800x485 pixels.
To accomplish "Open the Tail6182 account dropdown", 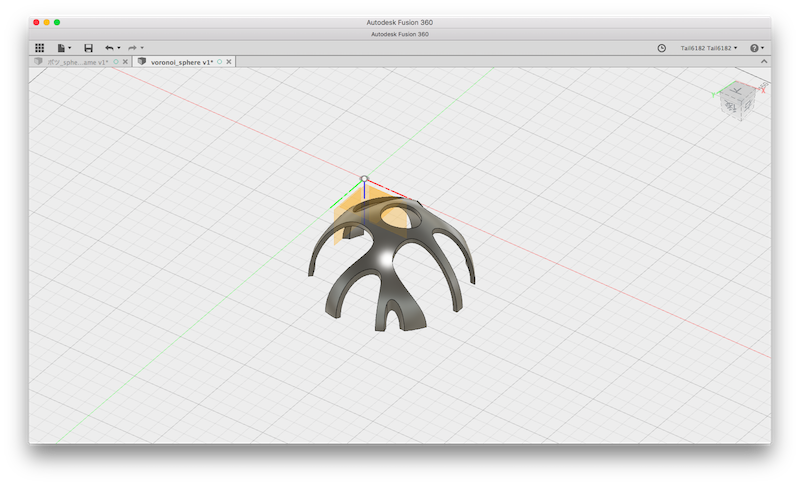I will [709, 48].
